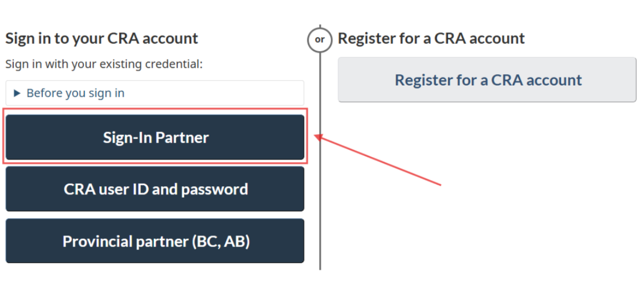Click the tail end of the red arrow

click(x=439, y=184)
